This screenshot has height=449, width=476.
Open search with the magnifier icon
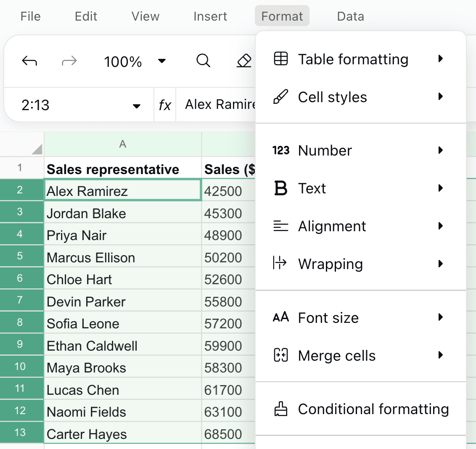[203, 61]
